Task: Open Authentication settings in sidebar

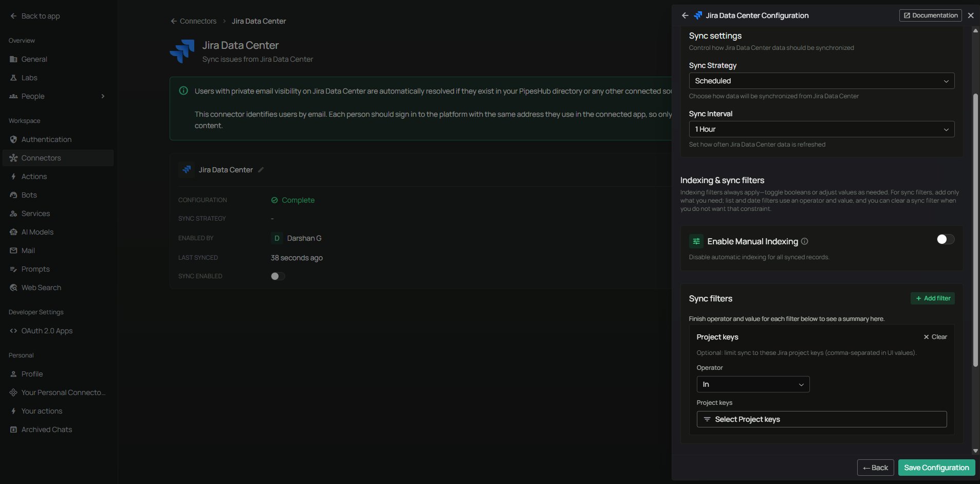Action: pos(58,139)
